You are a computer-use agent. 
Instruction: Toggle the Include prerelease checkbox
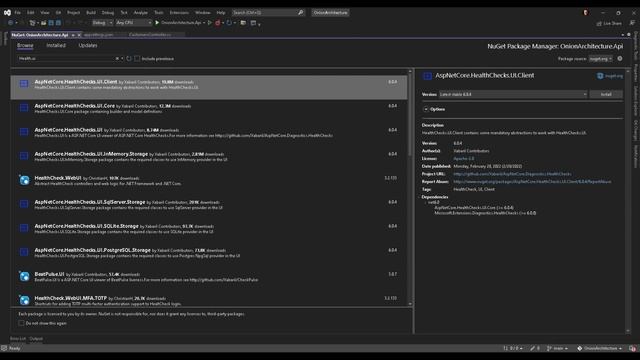[137, 59]
